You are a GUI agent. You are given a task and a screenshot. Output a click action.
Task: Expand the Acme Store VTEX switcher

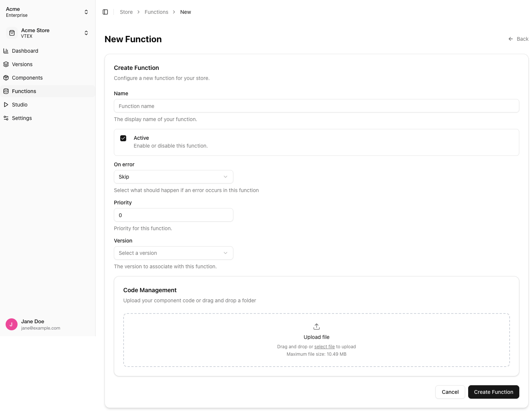[47, 33]
